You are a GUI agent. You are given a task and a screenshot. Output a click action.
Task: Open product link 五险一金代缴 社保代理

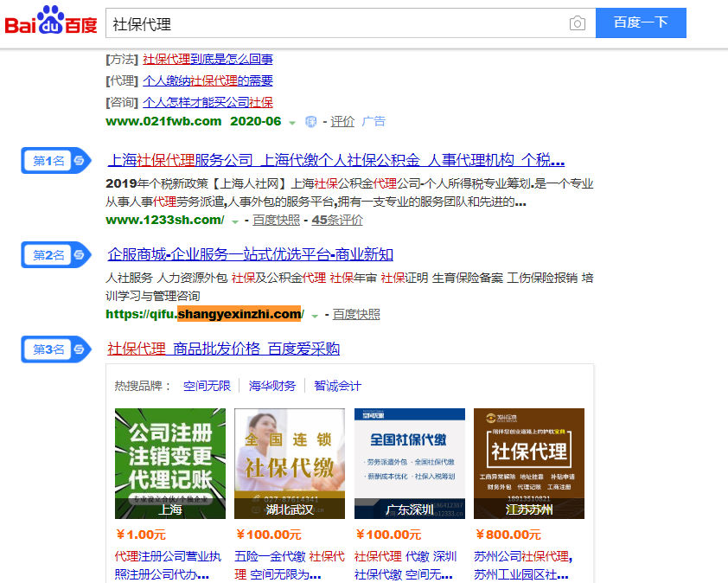(290, 566)
